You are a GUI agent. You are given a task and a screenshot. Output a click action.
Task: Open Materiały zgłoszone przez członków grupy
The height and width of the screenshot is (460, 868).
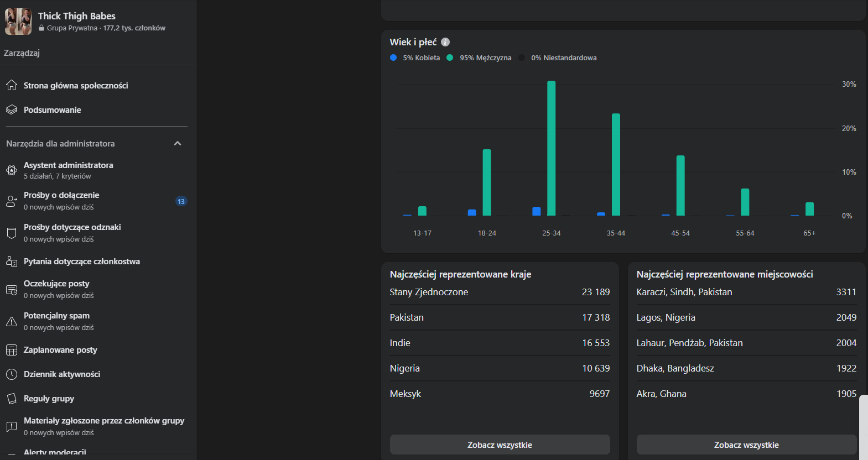(x=104, y=421)
